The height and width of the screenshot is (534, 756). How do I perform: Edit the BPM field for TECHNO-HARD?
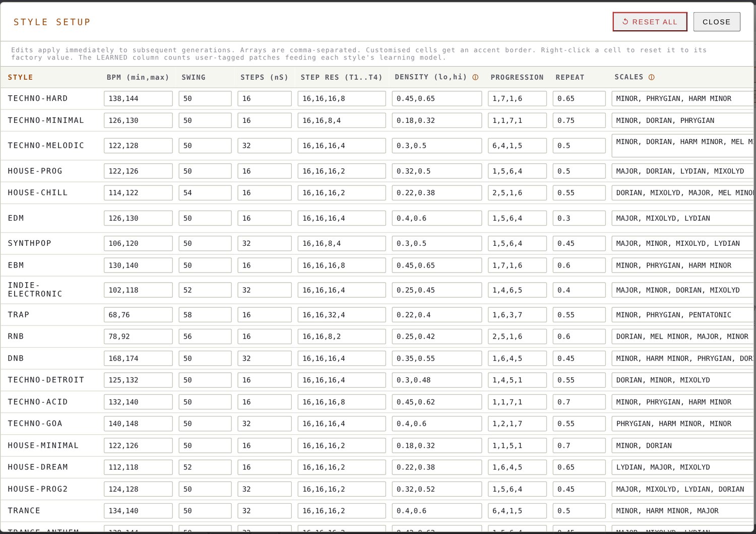pyautogui.click(x=138, y=99)
